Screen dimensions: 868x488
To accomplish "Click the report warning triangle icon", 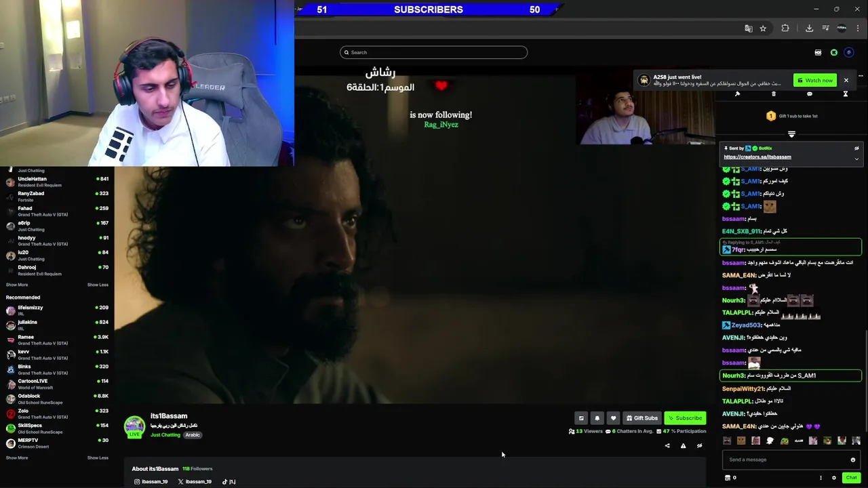I will coord(683,446).
